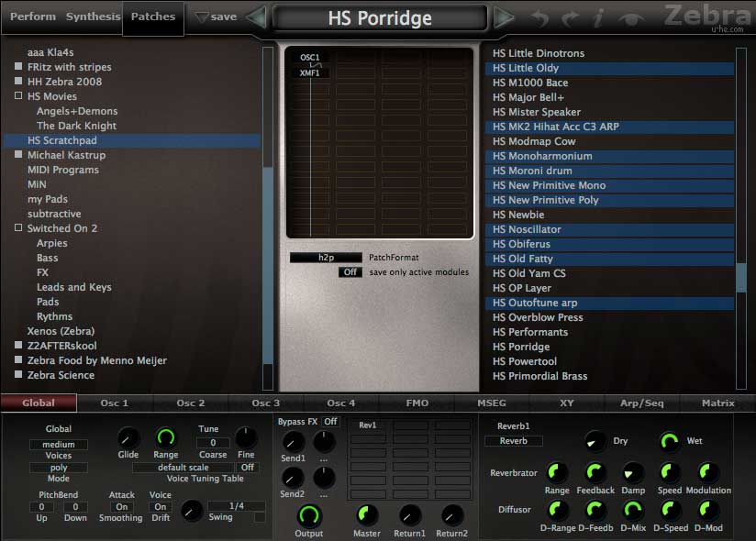Click the Send2 knob
The image size is (756, 541).
[292, 478]
